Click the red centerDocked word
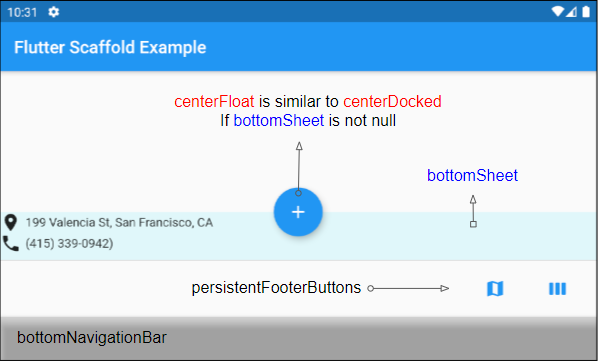 click(392, 101)
